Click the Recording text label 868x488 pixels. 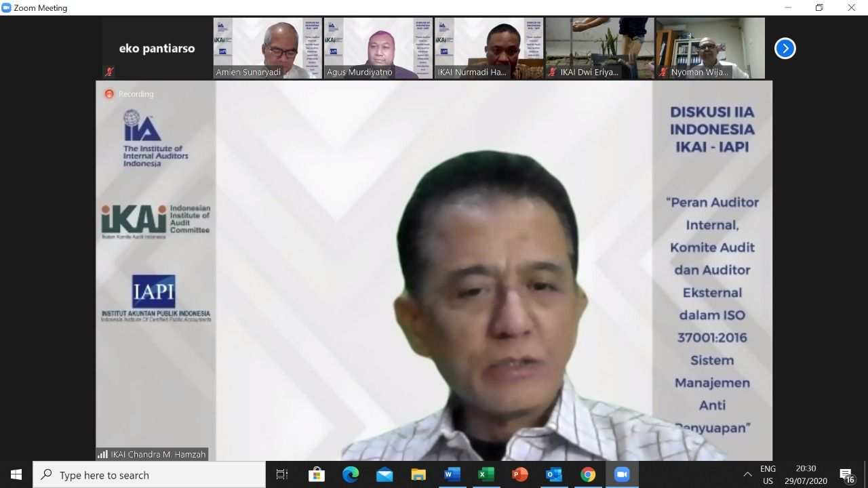coord(136,94)
